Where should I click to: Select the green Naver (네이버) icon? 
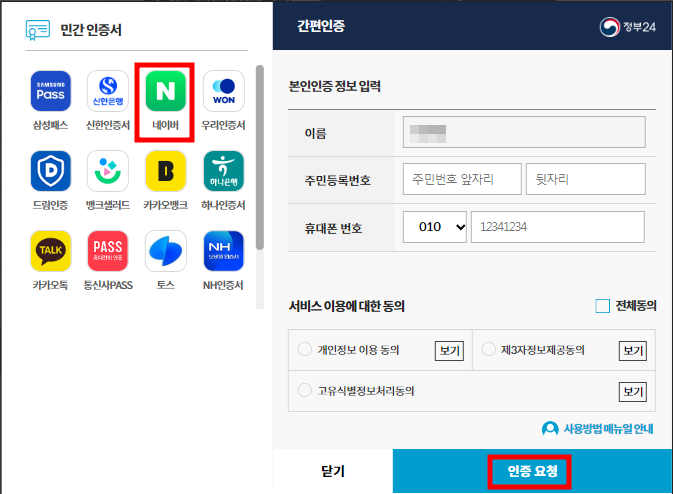pyautogui.click(x=165, y=91)
